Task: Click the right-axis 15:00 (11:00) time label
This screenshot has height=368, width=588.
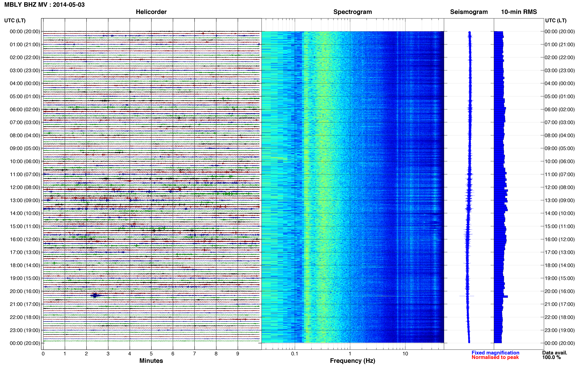Action: (x=560, y=226)
